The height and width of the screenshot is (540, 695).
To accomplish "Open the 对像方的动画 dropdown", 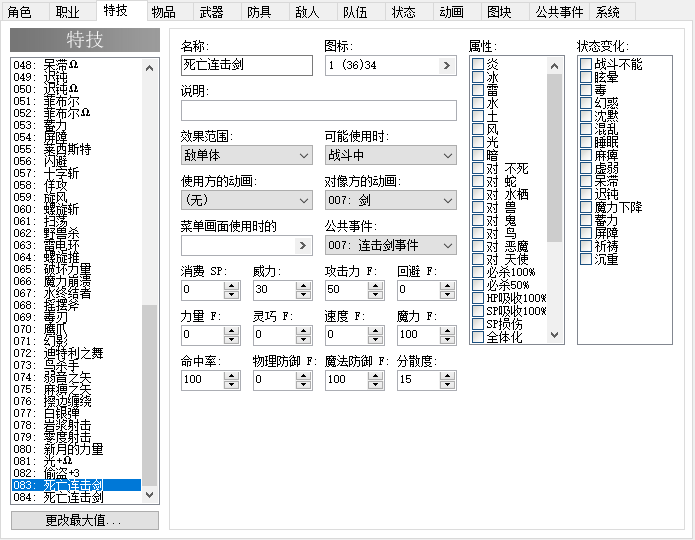I will click(390, 200).
